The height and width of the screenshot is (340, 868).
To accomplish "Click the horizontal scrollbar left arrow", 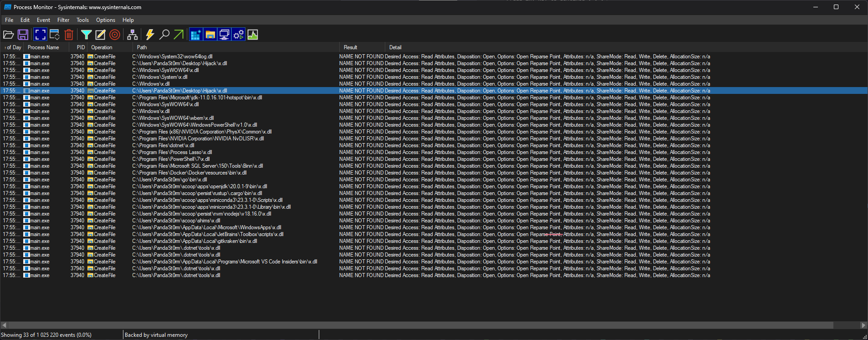I will (4, 325).
